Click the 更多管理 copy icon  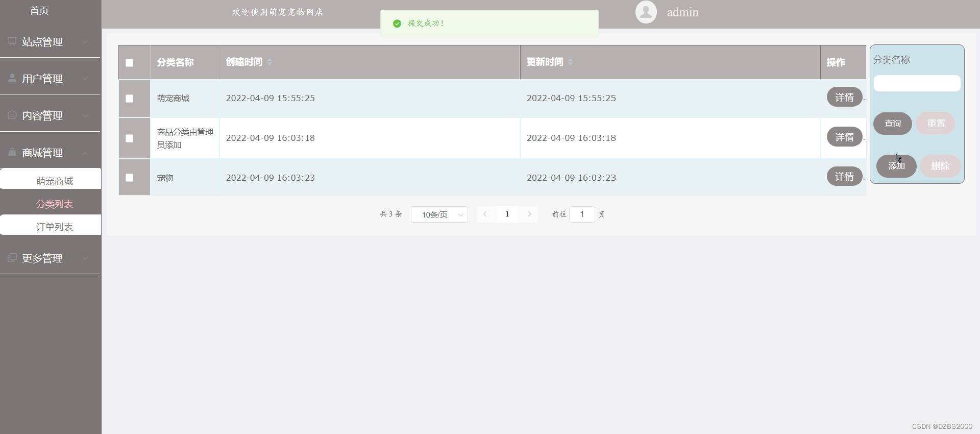point(12,258)
